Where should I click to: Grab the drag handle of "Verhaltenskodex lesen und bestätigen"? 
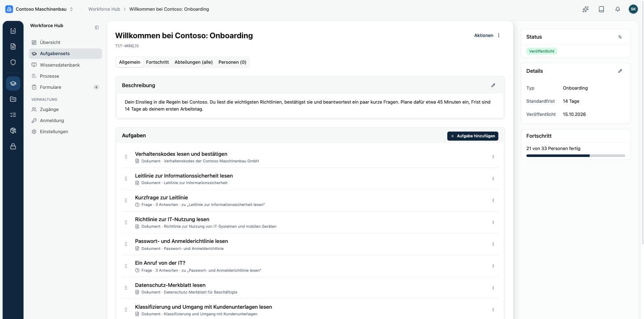coord(126,157)
